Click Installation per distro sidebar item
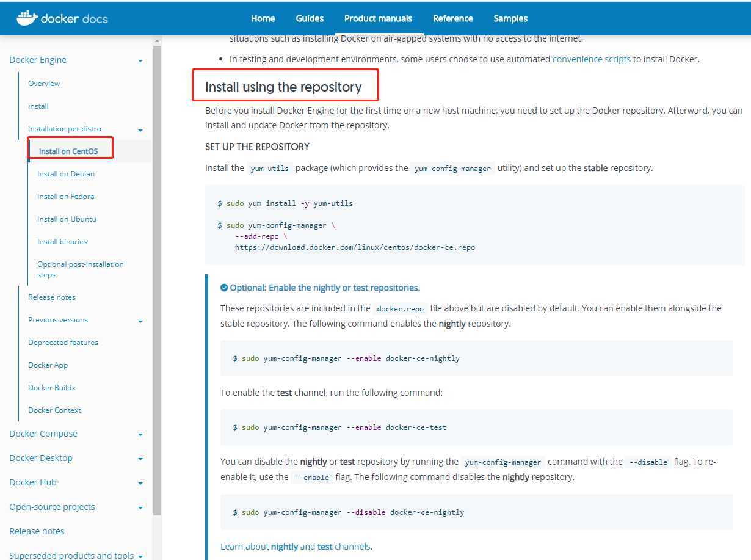 [65, 129]
